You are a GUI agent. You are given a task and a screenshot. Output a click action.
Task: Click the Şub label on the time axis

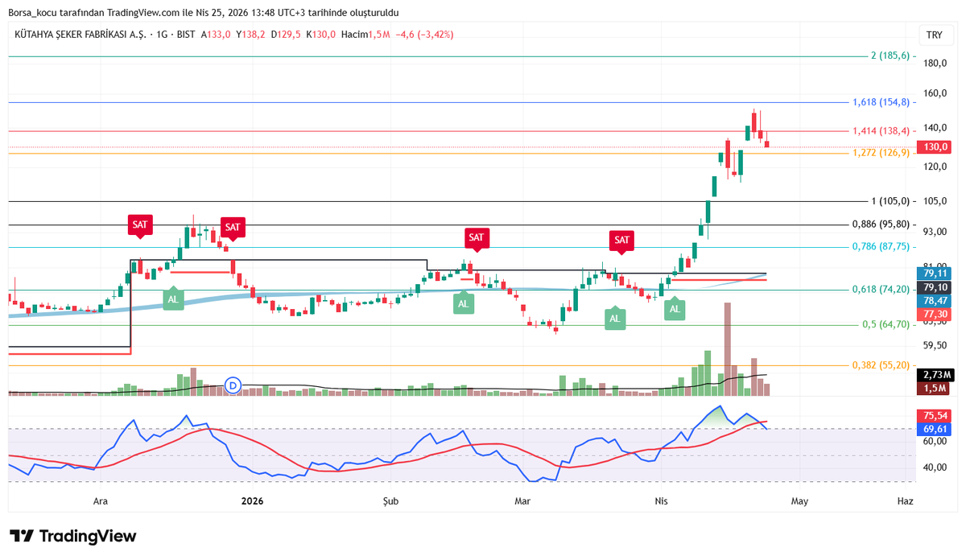tap(391, 500)
